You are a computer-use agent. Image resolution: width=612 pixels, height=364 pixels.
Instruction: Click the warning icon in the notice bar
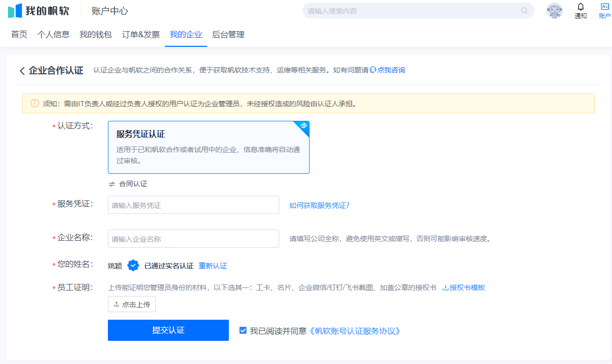35,103
